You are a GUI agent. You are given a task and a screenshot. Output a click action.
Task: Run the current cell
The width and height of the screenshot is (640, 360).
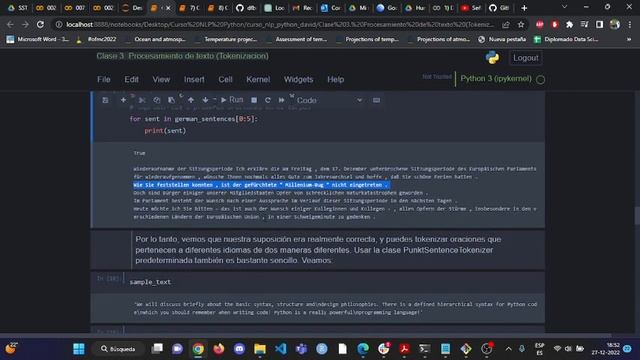pyautogui.click(x=232, y=100)
